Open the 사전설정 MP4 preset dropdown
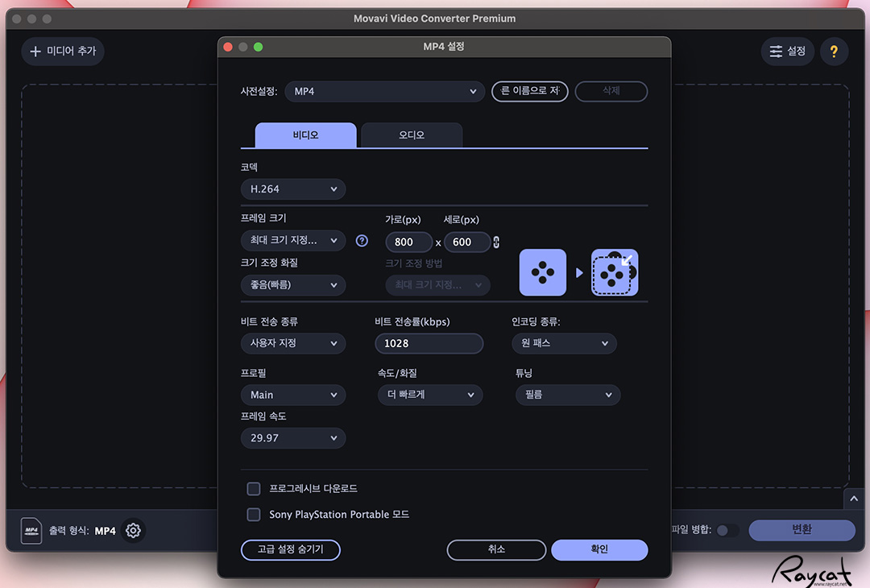870x588 pixels. coord(385,92)
